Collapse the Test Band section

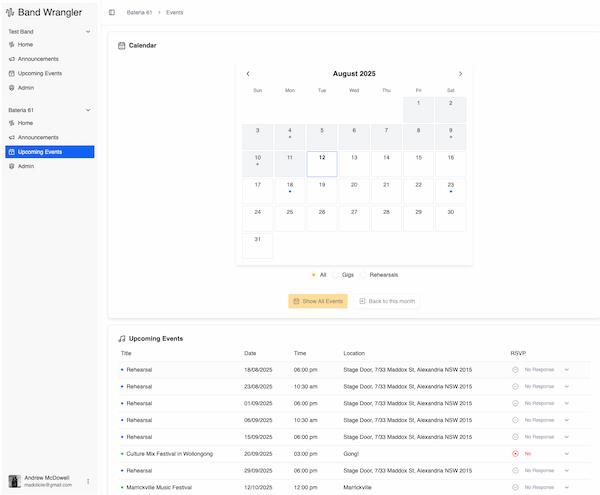[88, 32]
